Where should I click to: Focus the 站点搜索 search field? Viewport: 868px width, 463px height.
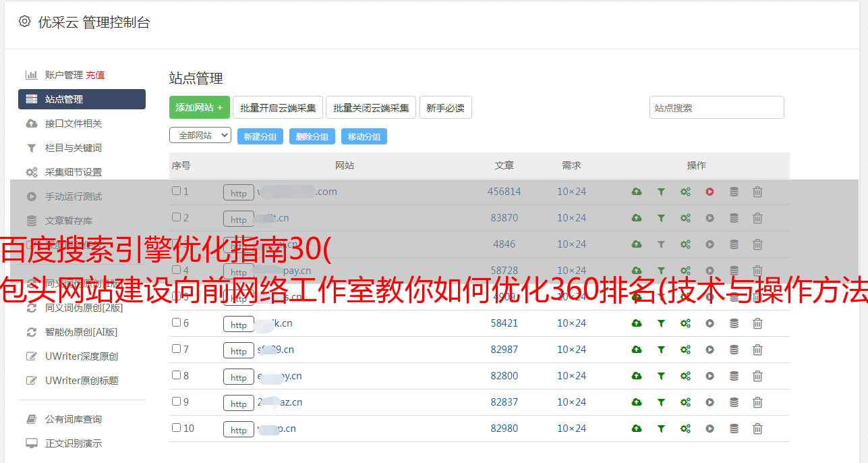[717, 107]
